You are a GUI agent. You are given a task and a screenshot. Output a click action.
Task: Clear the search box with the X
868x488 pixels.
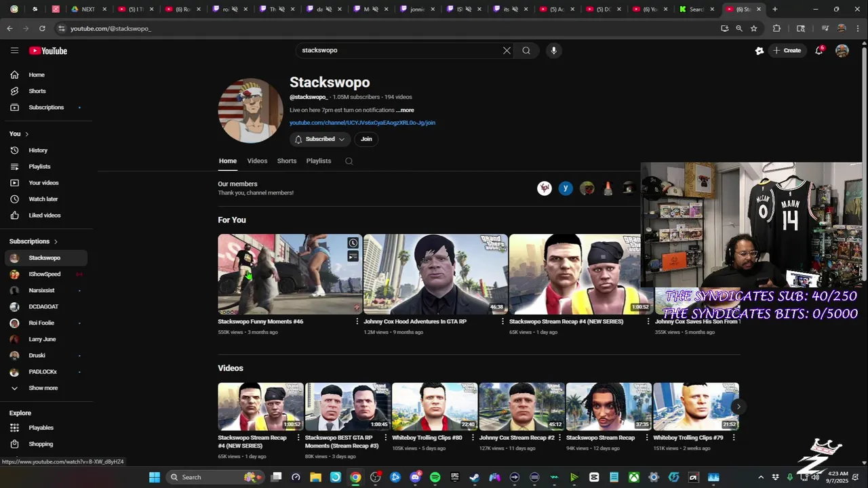coord(507,50)
